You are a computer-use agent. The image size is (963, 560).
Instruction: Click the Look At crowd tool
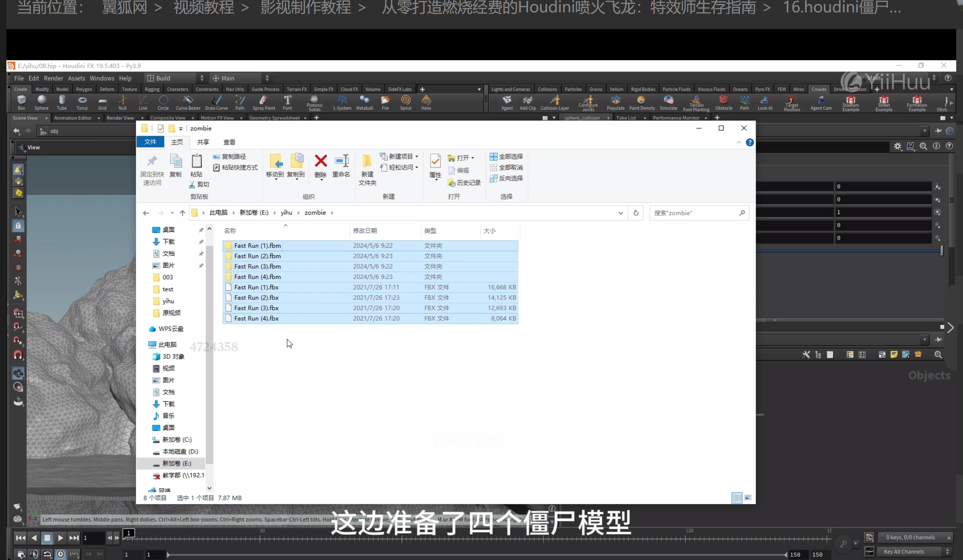pyautogui.click(x=765, y=102)
